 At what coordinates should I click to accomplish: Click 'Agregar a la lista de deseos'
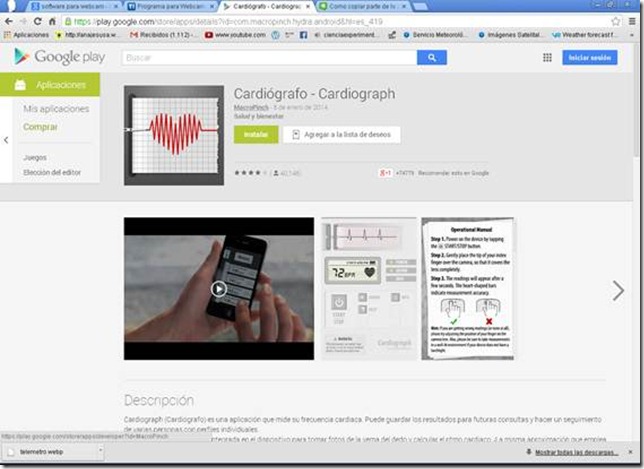click(341, 134)
